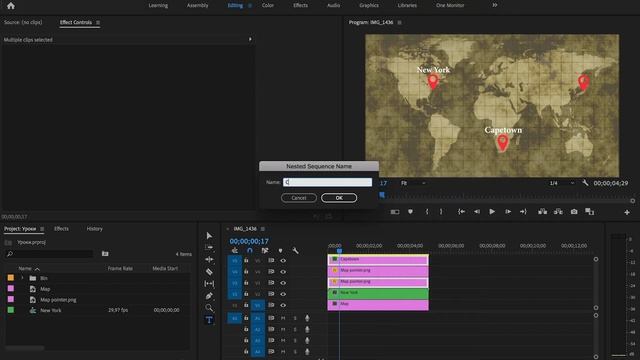This screenshot has height=360, width=640.
Task: Mute audio track A1
Action: click(283, 318)
